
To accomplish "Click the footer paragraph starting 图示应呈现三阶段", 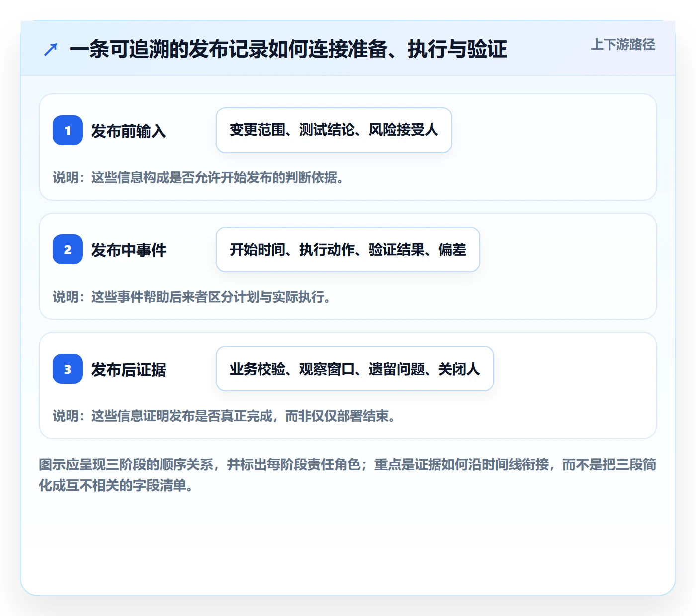I will [348, 475].
